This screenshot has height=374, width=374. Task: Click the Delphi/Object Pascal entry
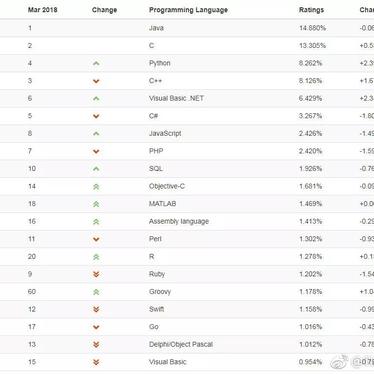coord(181,344)
